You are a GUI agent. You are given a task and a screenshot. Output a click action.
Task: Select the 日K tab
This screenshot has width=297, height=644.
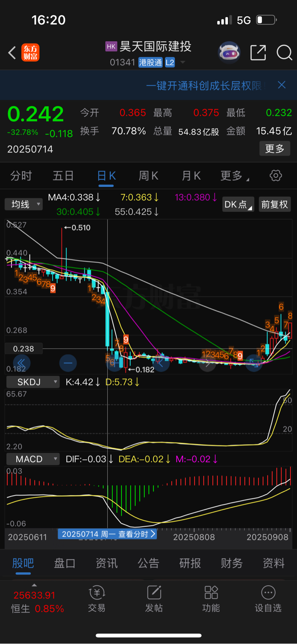[106, 176]
